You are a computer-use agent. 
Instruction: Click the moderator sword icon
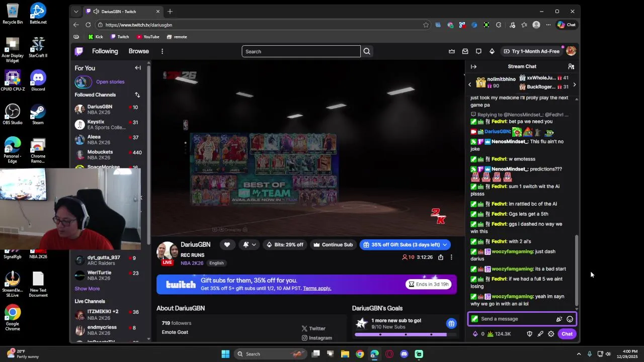click(540, 334)
